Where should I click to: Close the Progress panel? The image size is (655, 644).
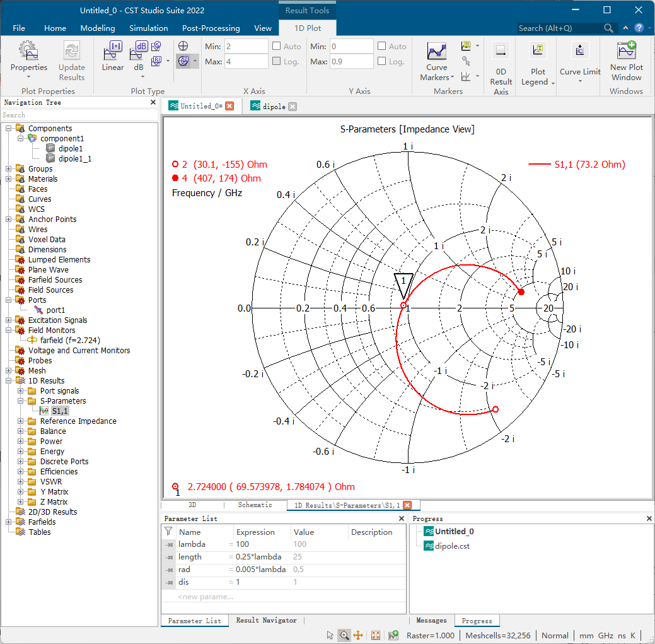click(649, 518)
